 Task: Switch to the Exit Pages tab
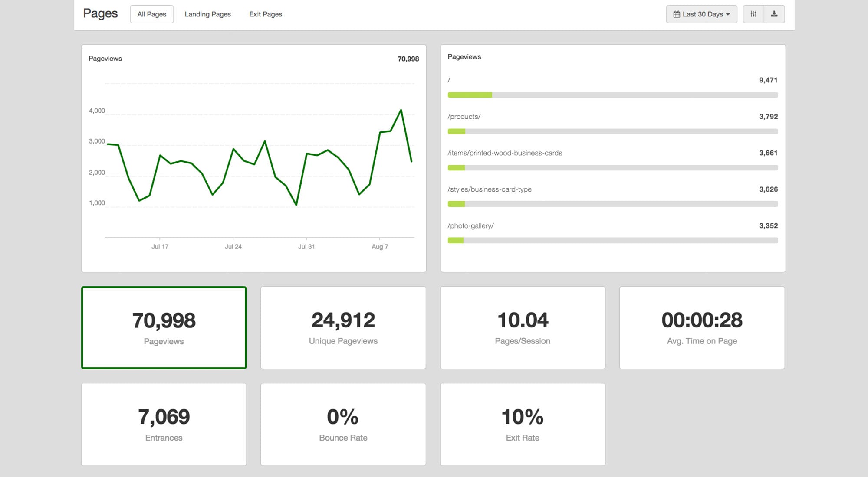266,14
